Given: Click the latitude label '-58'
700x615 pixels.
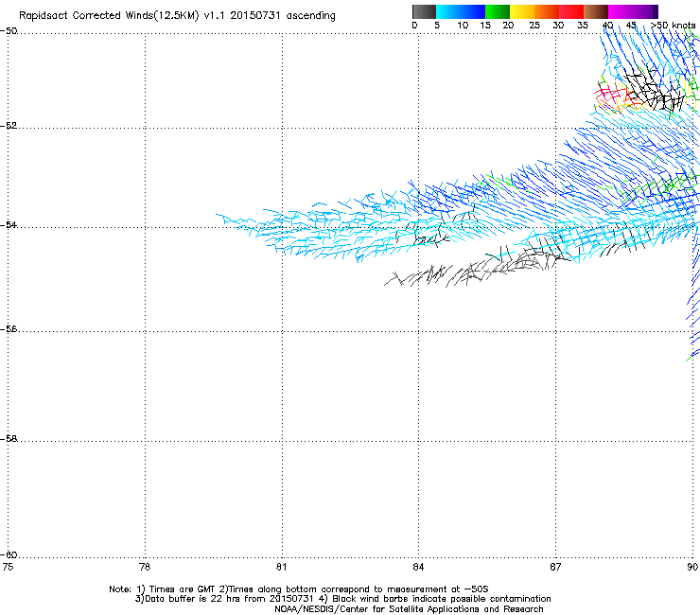Looking at the screenshot, I should pos(9,439).
